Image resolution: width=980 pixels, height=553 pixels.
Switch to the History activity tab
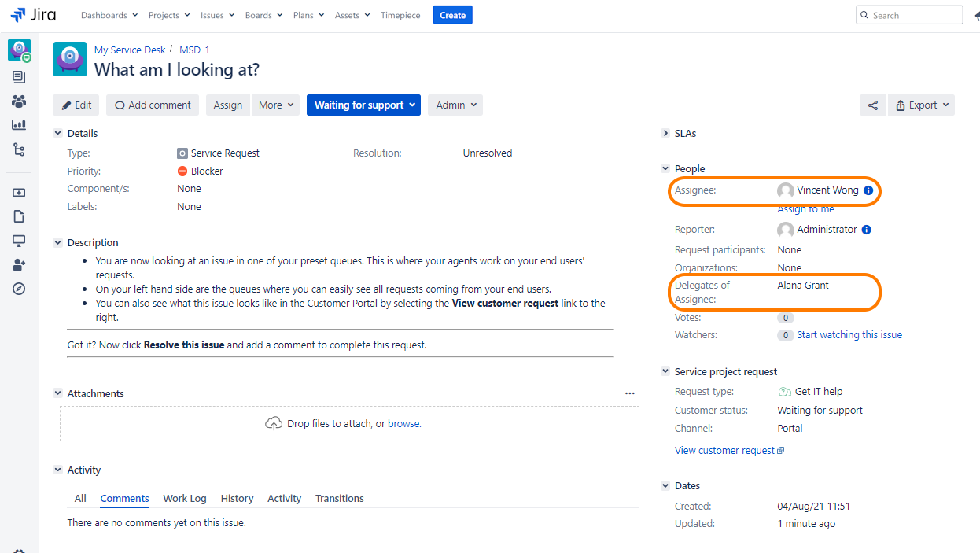237,499
